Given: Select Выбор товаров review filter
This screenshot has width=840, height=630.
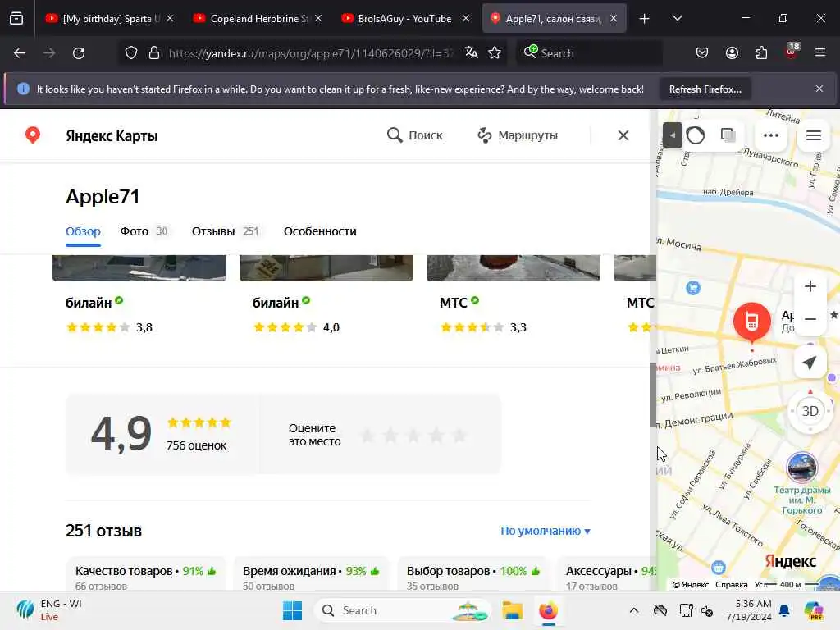Looking at the screenshot, I should pyautogui.click(x=473, y=573).
